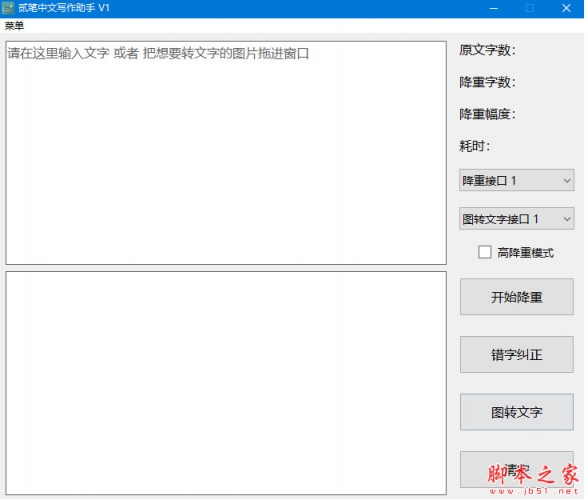Click the lower output text area
This screenshot has width=588, height=500.
pos(226,383)
